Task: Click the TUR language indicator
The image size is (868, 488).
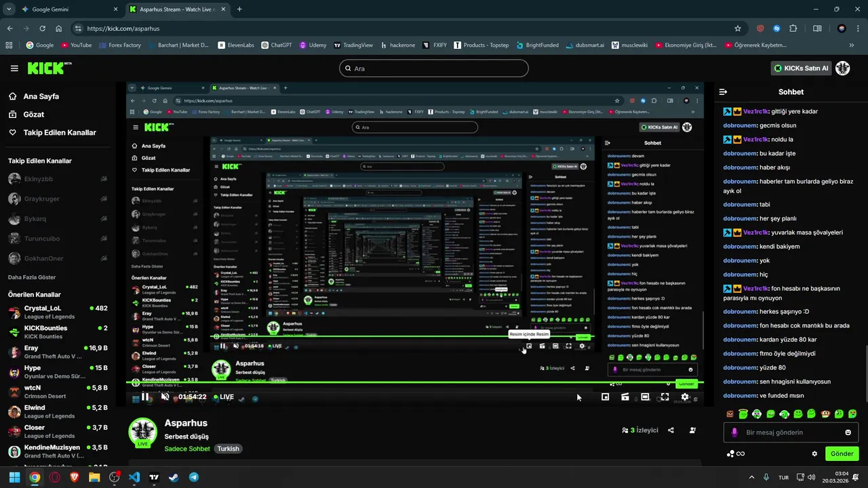Action: (783, 477)
